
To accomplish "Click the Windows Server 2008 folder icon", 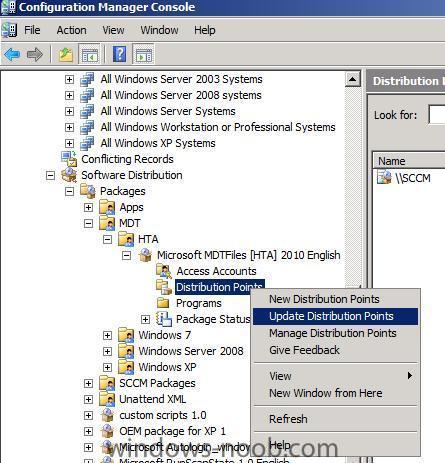I will click(x=126, y=351).
